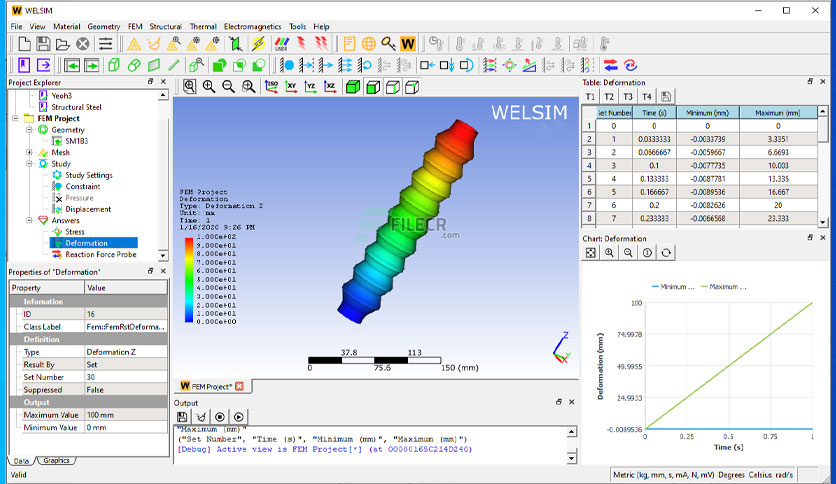Image resolution: width=836 pixels, height=484 pixels.
Task: Select the FEM Project viewport tab
Action: [212, 386]
